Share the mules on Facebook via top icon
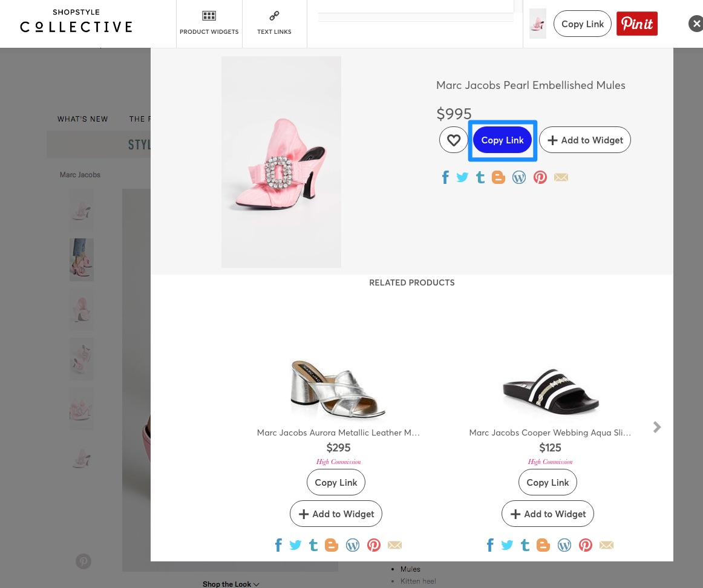Image resolution: width=703 pixels, height=588 pixels. 445,177
